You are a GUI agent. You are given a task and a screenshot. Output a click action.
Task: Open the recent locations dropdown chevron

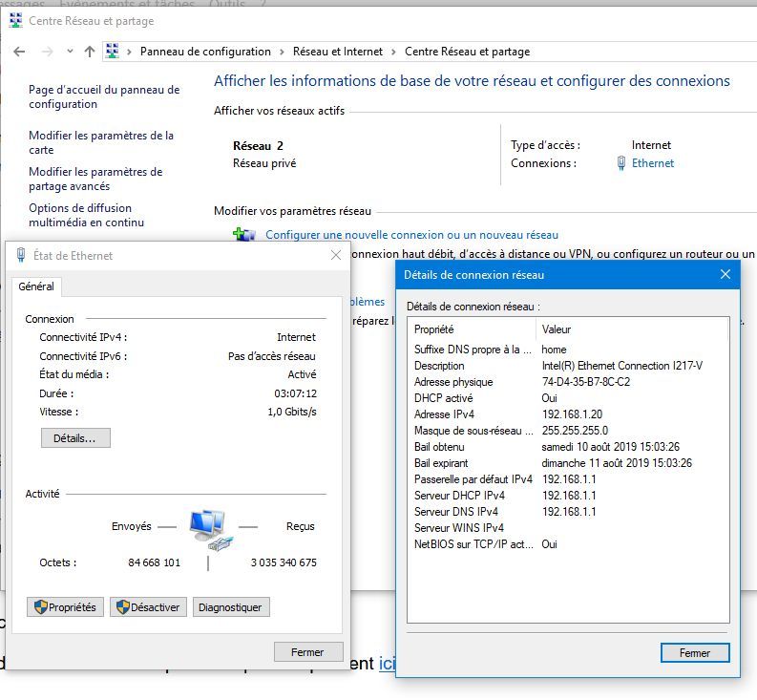(x=68, y=52)
